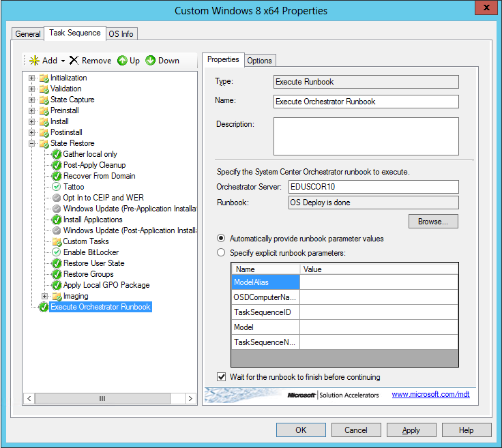Image resolution: width=502 pixels, height=448 pixels.
Task: Select the Install Applications step icon
Action: (x=57, y=220)
